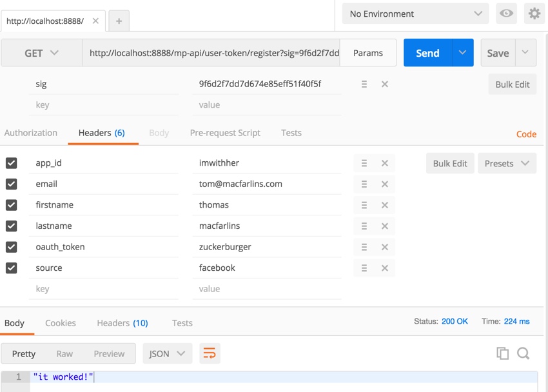Toggle the source header checkbox
The width and height of the screenshot is (548, 392).
[11, 268]
